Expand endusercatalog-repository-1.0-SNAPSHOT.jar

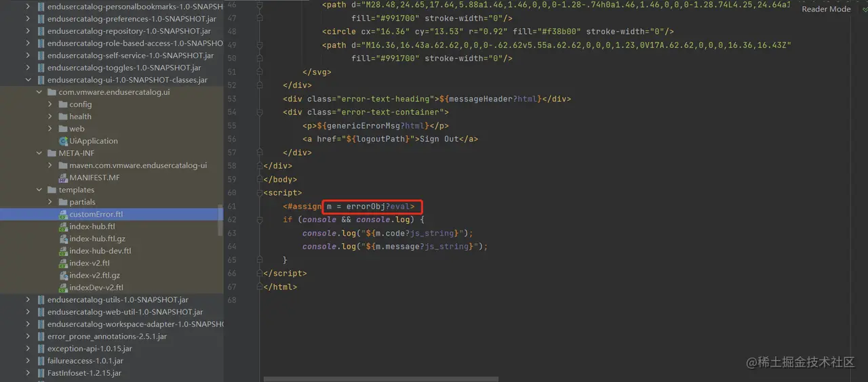pos(28,31)
